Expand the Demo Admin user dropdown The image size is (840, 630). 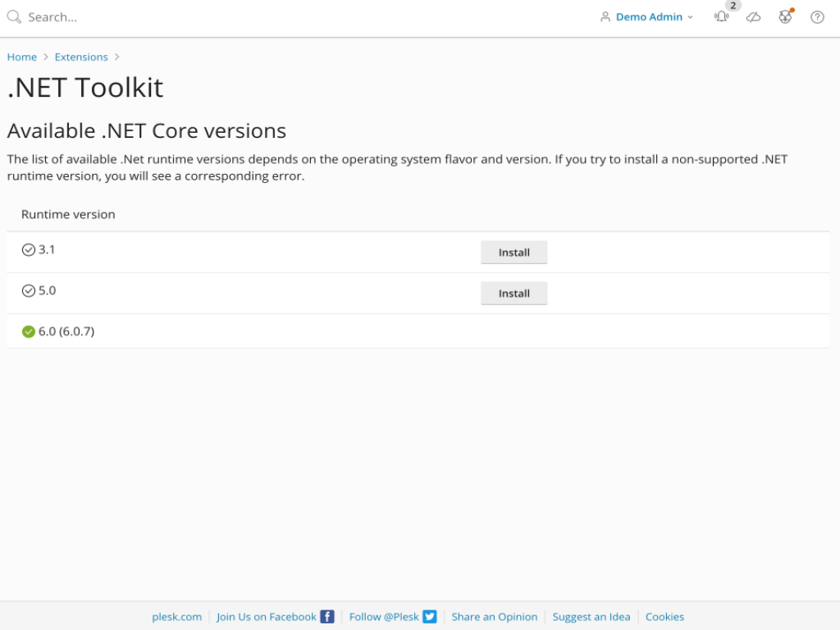(x=647, y=17)
